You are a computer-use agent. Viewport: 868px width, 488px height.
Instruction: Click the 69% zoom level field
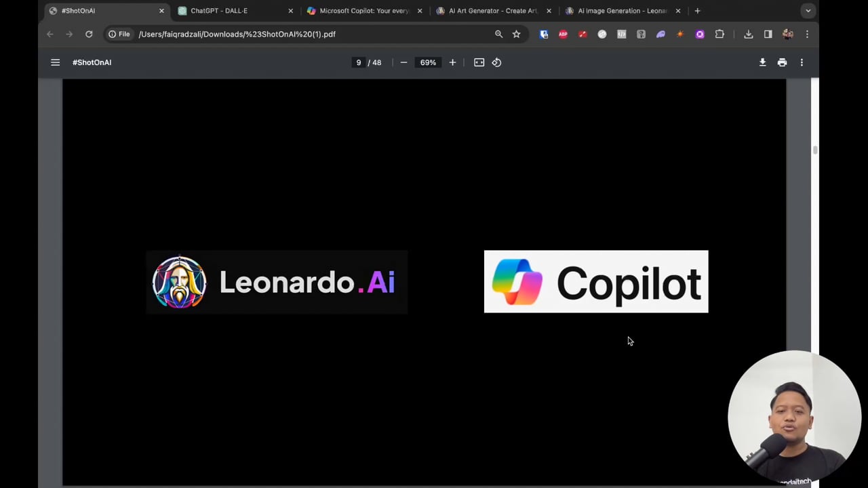428,62
